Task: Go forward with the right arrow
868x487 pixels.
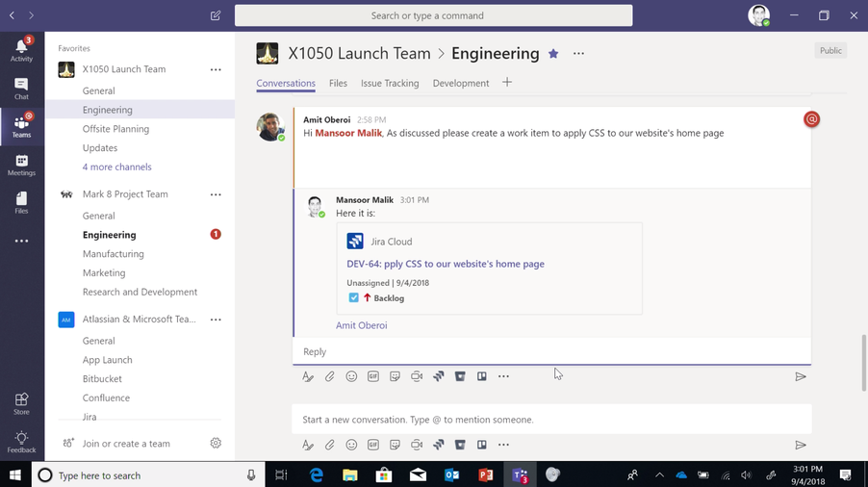Action: 31,15
